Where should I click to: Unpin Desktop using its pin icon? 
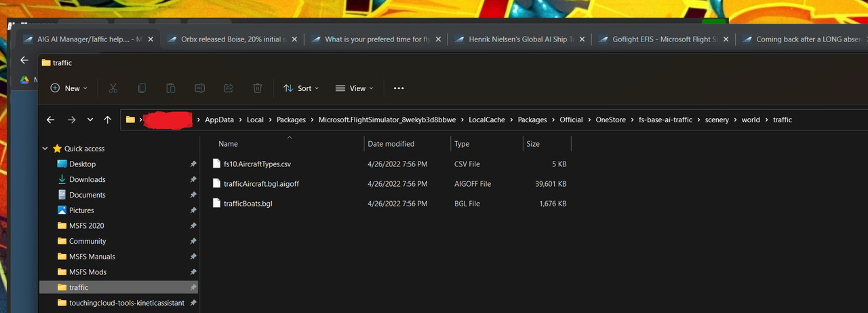click(193, 164)
